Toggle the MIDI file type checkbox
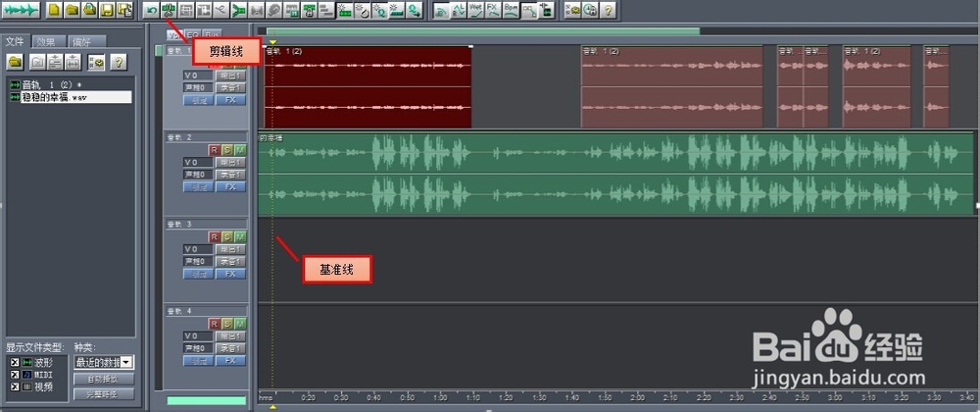 tap(15, 375)
